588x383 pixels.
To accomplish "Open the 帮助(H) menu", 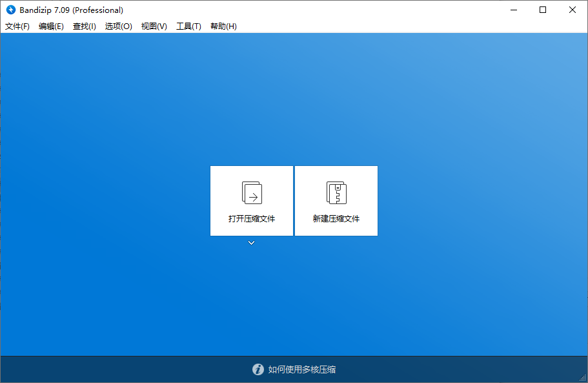I will 223,26.
